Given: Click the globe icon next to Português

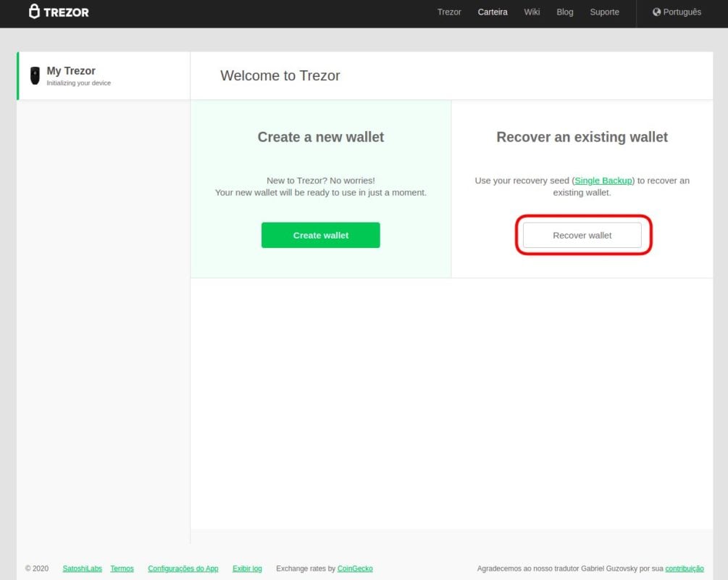Looking at the screenshot, I should [x=656, y=12].
